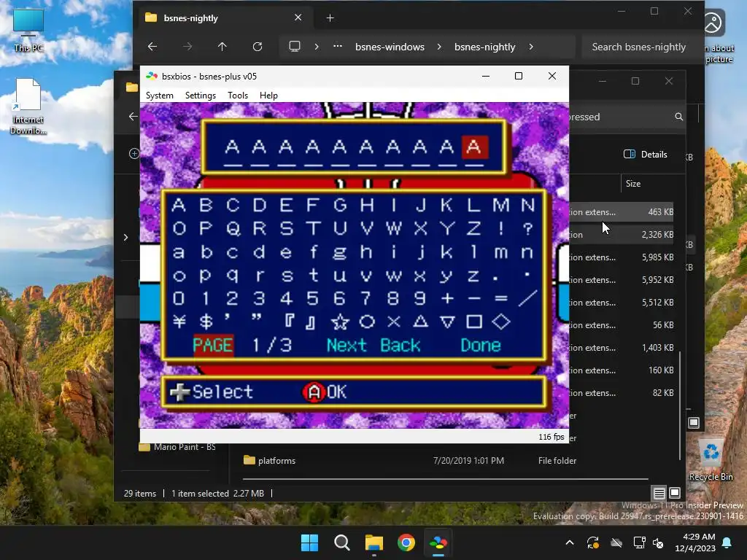Image resolution: width=747 pixels, height=560 pixels.
Task: Click Done in the name entry screen
Action: pyautogui.click(x=480, y=345)
